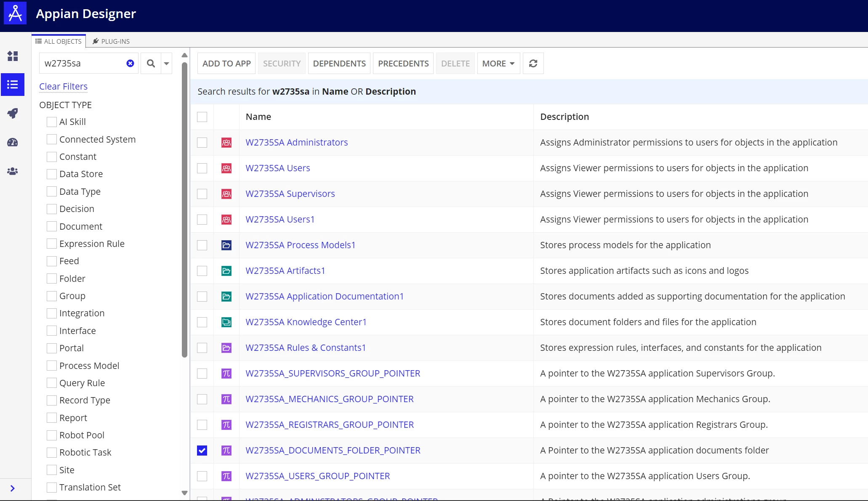Click the knowledge center icon for Knowledge Center1
The width and height of the screenshot is (868, 501).
point(226,322)
